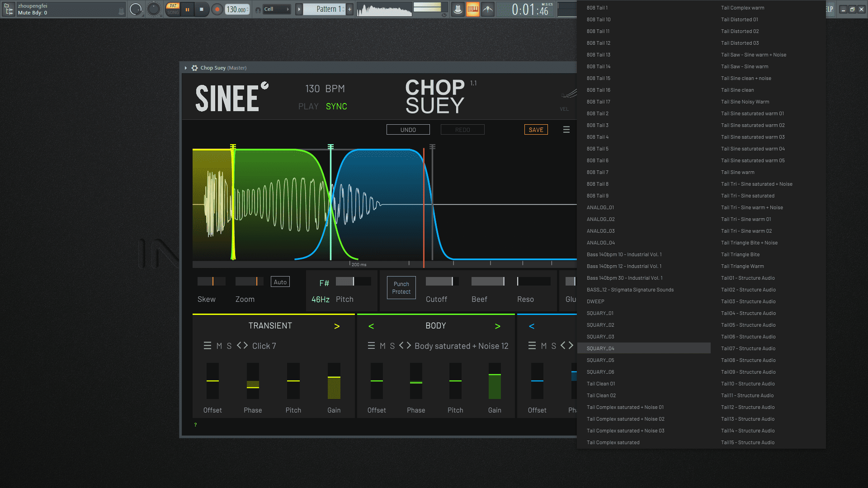The height and width of the screenshot is (488, 868).
Task: Open the Cell snap dropdown
Action: pyautogui.click(x=277, y=9)
